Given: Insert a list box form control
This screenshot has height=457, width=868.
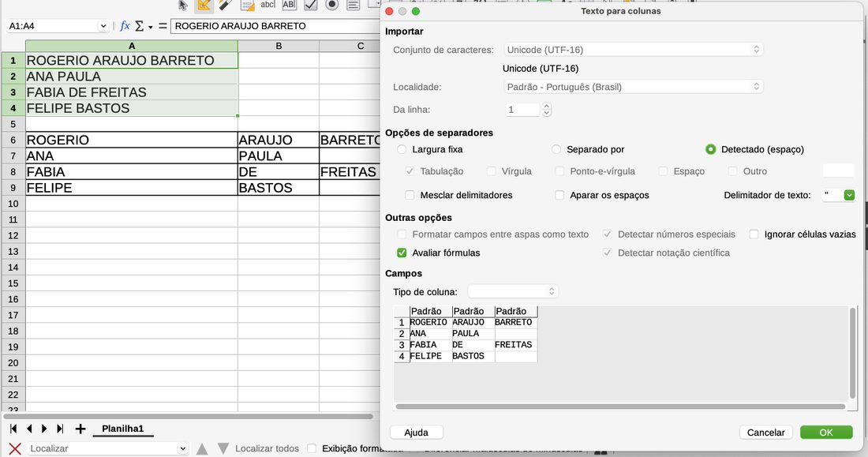Looking at the screenshot, I should click(x=353, y=5).
